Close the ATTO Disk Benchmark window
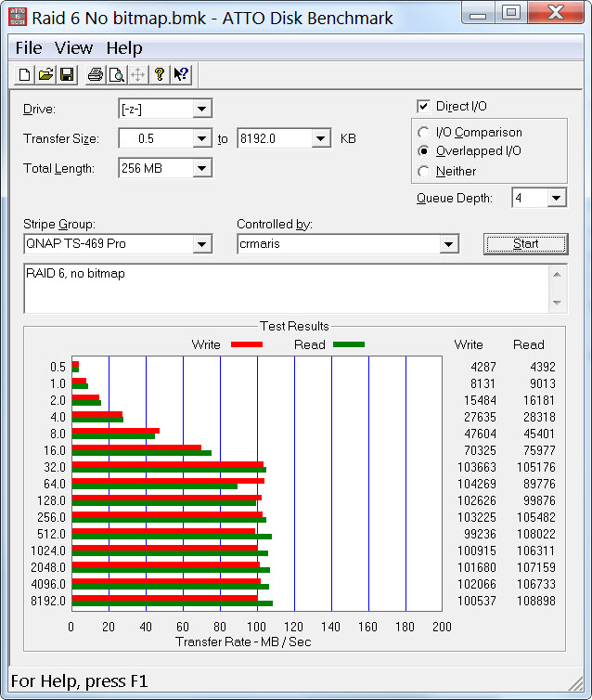592x700 pixels. tap(556, 12)
